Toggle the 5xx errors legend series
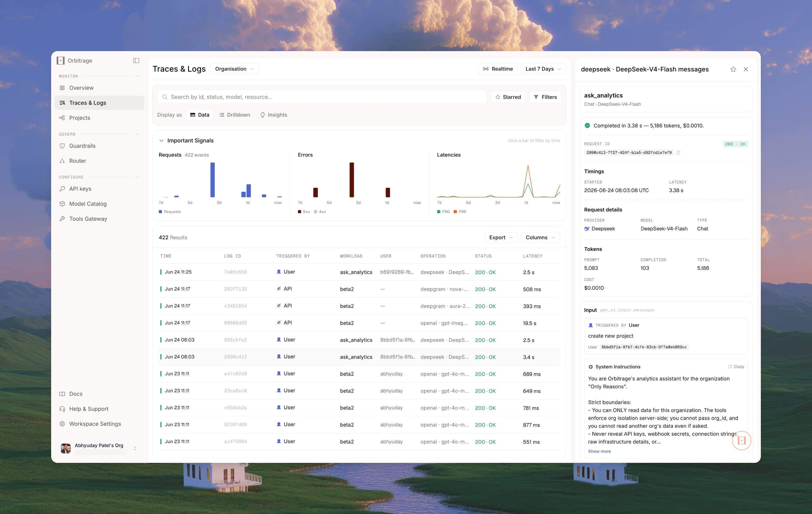 (x=304, y=212)
